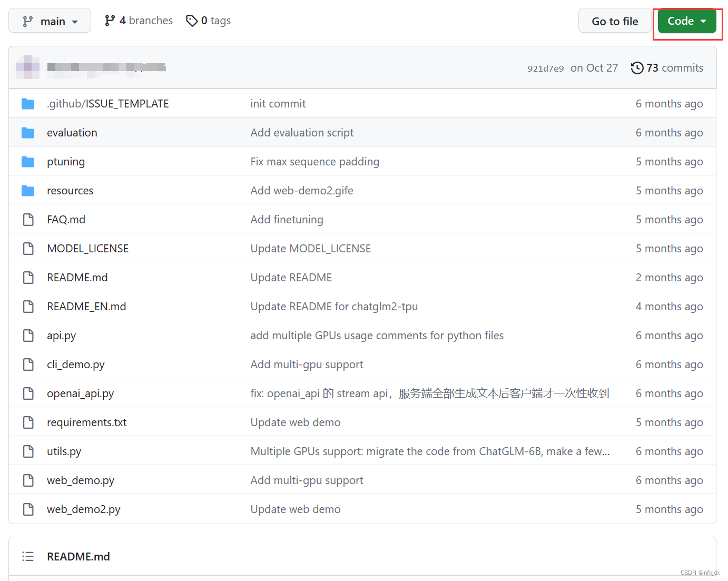Click the Go to file button
The image size is (728, 581).
(615, 21)
